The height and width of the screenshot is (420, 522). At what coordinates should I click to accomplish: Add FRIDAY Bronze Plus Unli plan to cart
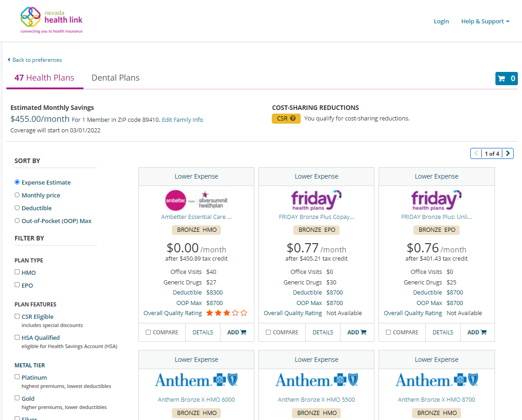tap(477, 333)
